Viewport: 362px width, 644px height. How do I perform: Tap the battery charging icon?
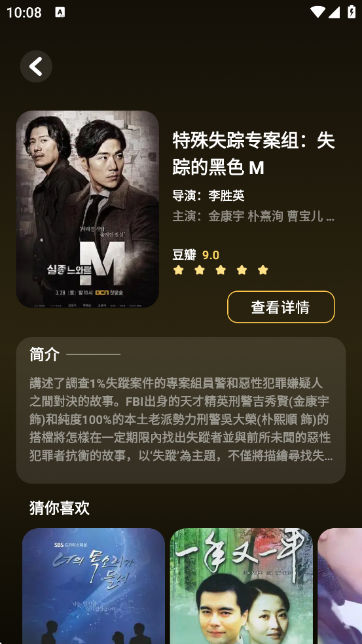(x=352, y=12)
